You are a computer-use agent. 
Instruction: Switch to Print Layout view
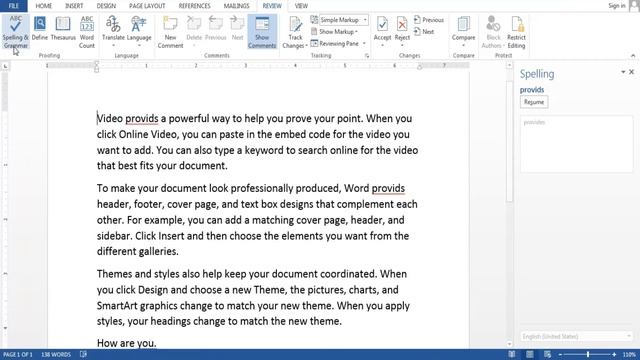530,354
